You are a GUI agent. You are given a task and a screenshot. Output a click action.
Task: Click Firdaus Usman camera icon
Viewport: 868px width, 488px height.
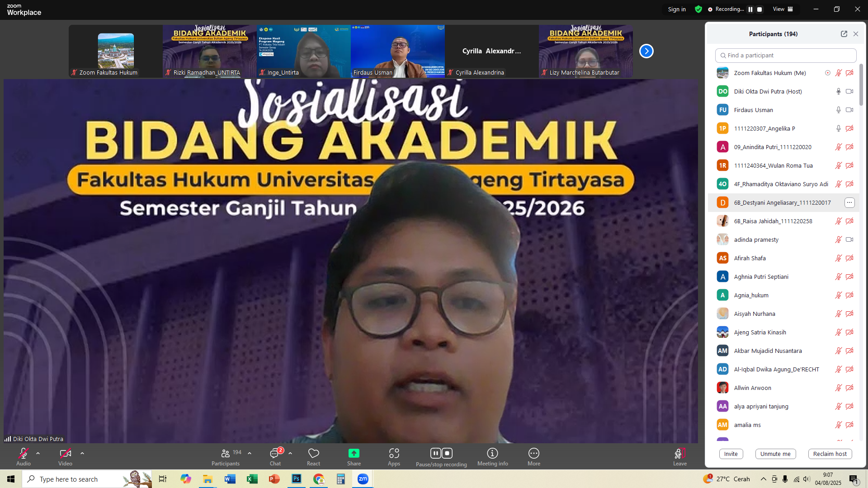point(849,110)
